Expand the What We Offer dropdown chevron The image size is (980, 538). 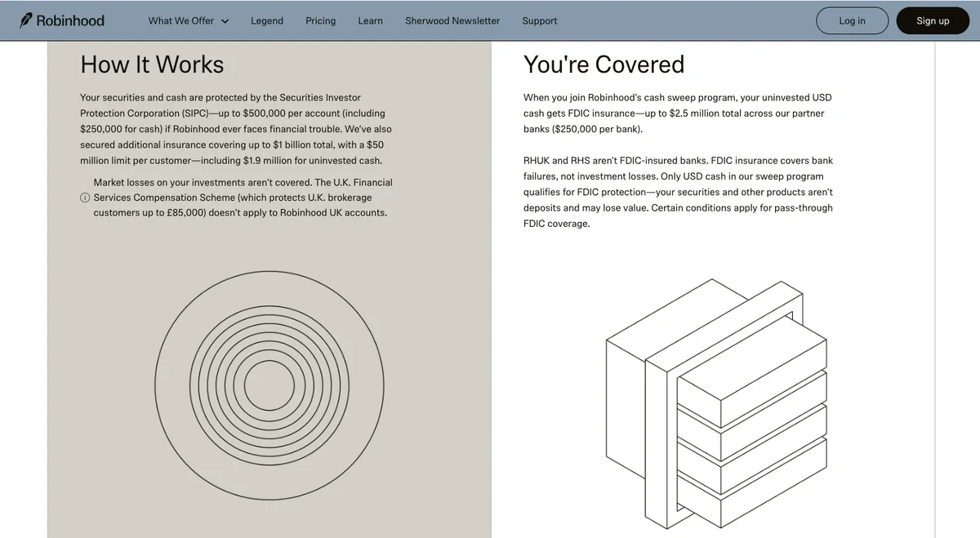click(225, 21)
